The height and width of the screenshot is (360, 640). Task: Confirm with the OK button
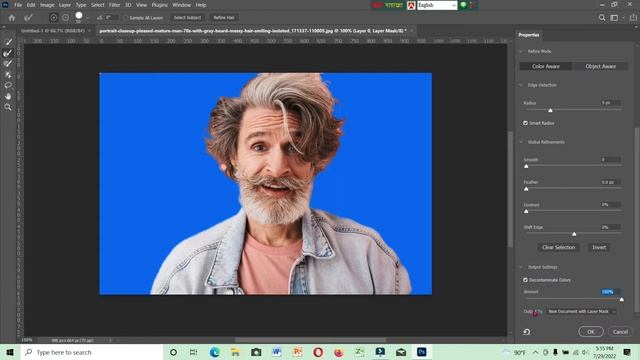(591, 332)
